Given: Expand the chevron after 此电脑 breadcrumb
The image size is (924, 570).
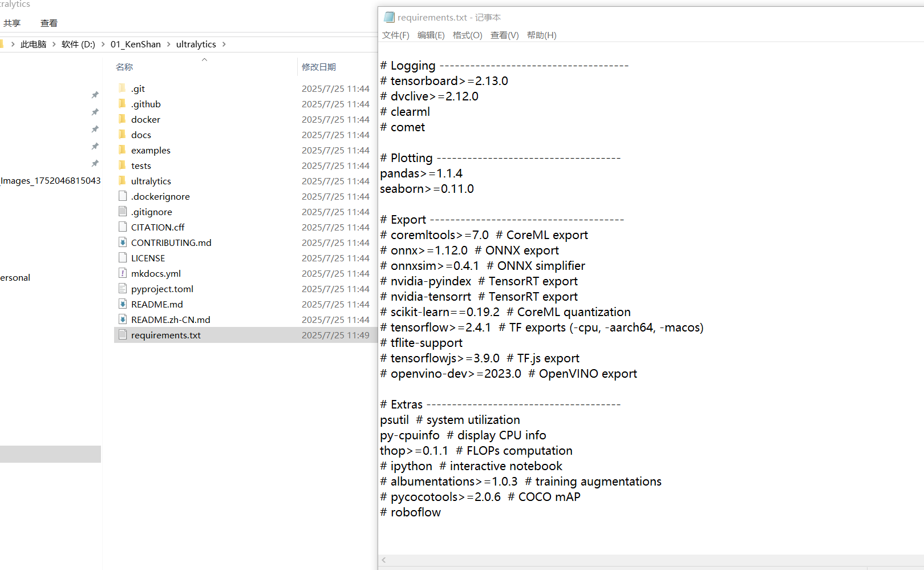Looking at the screenshot, I should click(54, 45).
